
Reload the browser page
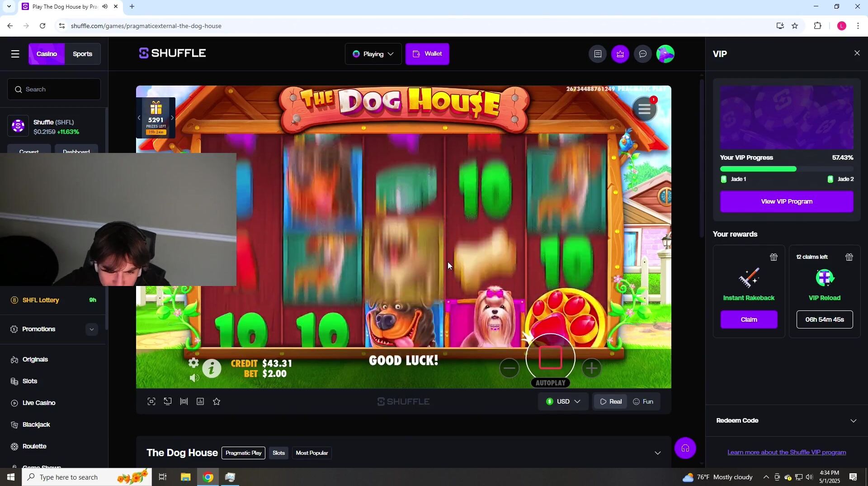(42, 26)
